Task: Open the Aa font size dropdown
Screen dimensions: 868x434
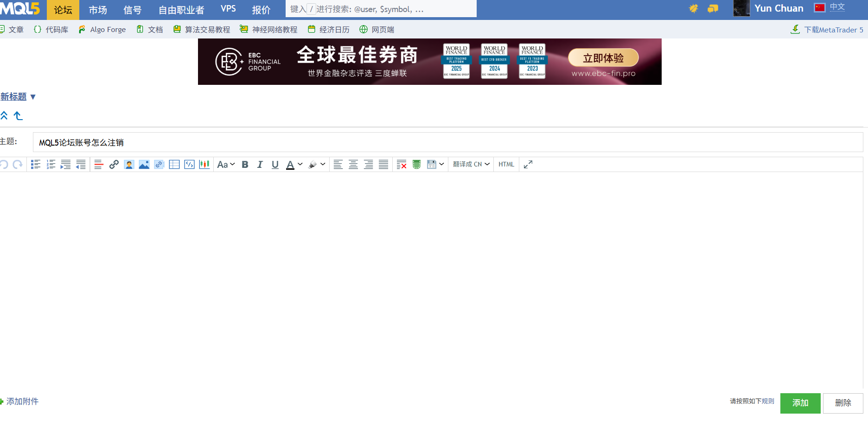Action: click(226, 165)
